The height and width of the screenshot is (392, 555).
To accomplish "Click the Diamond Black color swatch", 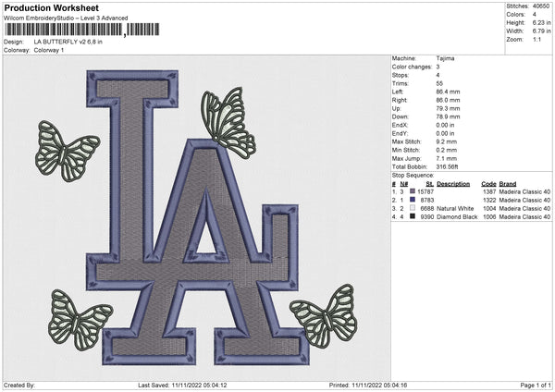I will [413, 216].
